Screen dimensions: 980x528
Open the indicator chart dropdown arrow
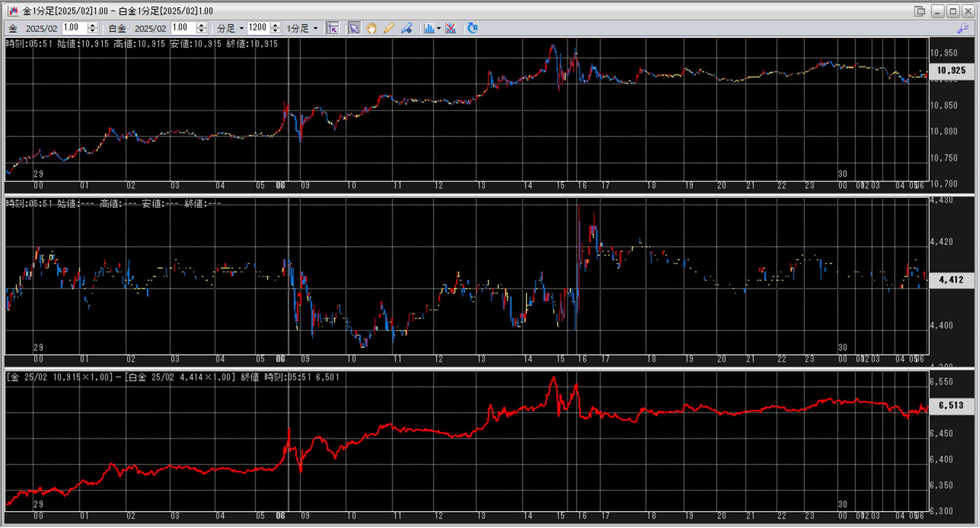pos(439,28)
